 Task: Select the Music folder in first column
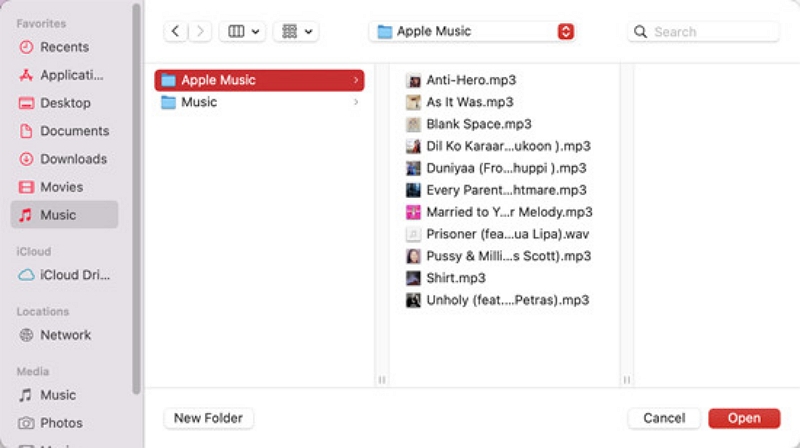coord(259,102)
